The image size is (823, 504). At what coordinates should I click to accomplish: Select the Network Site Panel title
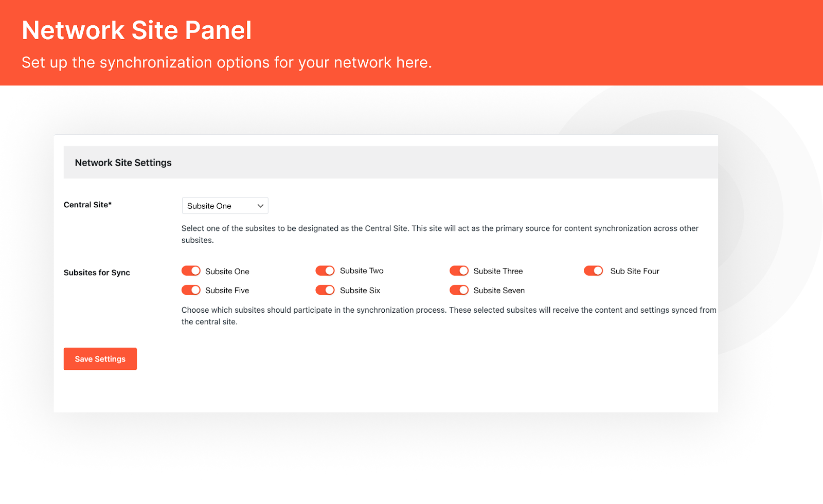click(136, 30)
